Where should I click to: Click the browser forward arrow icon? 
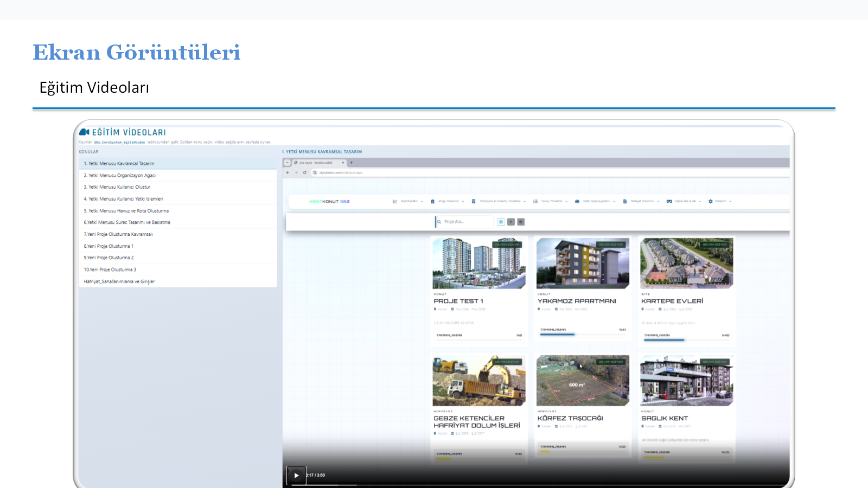[x=296, y=172]
